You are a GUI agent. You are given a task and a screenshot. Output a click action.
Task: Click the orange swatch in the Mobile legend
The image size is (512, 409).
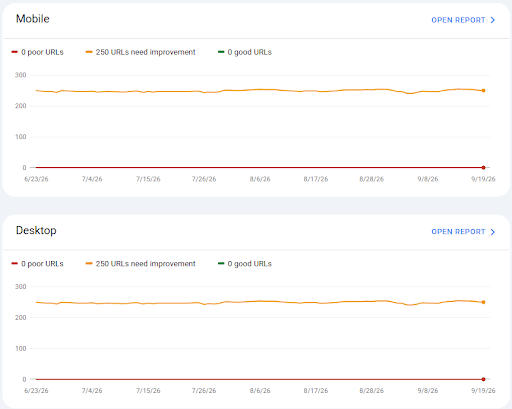89,52
